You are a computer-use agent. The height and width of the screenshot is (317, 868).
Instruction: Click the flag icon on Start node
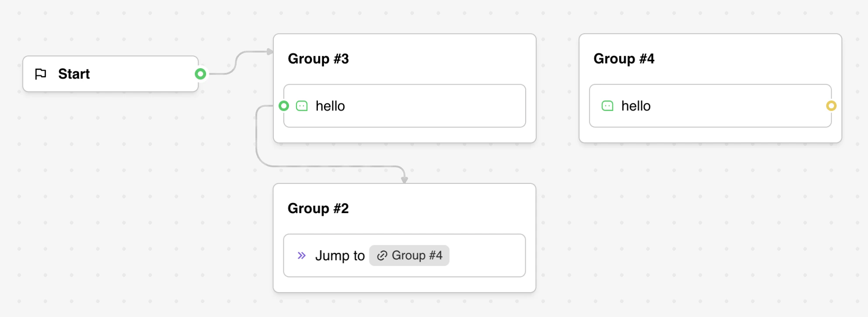(x=41, y=74)
